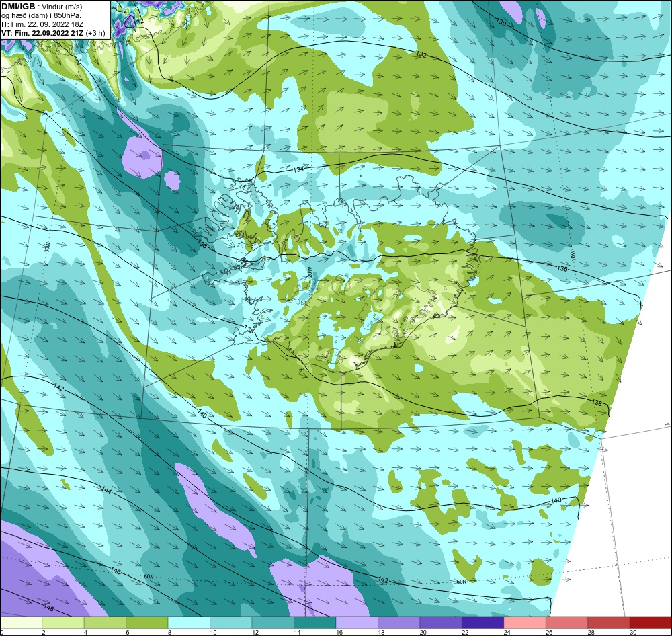Click the 142 contour label near the western edge
The height and width of the screenshot is (636, 672).
[x=58, y=388]
